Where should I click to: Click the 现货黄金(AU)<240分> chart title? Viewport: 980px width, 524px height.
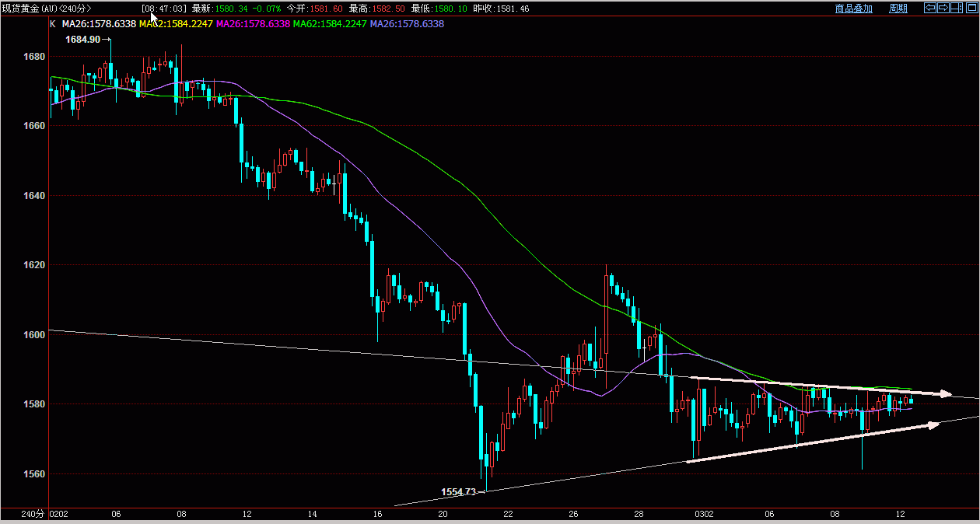tap(47, 9)
